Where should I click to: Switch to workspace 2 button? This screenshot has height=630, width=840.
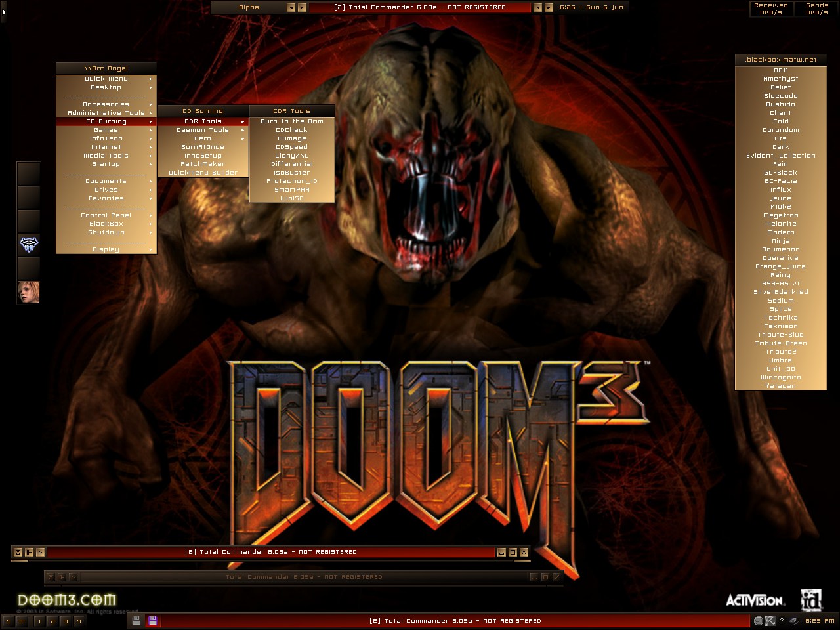pyautogui.click(x=52, y=621)
